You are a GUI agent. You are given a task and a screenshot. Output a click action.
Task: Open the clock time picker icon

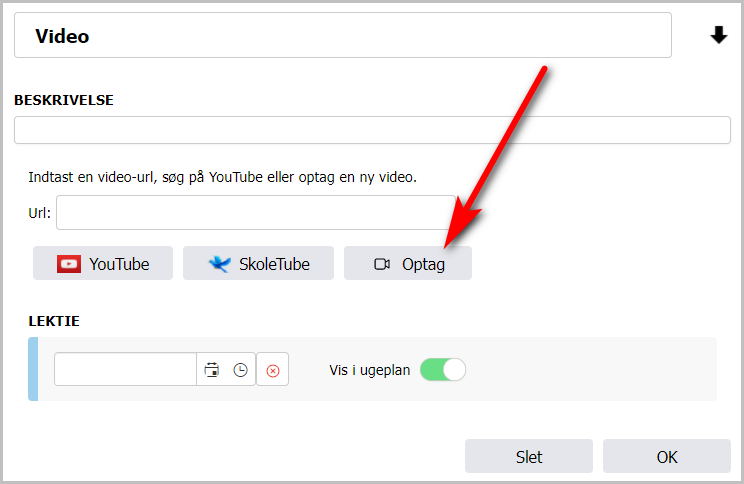click(x=241, y=370)
